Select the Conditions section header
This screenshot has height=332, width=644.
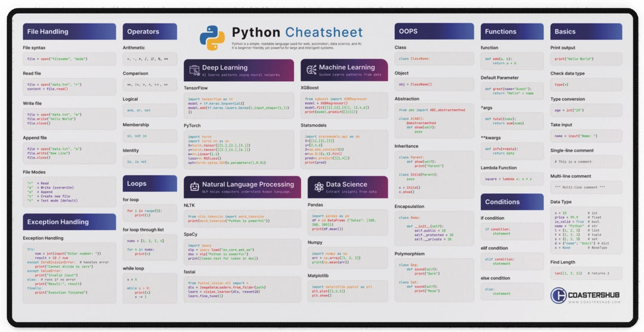coord(512,202)
